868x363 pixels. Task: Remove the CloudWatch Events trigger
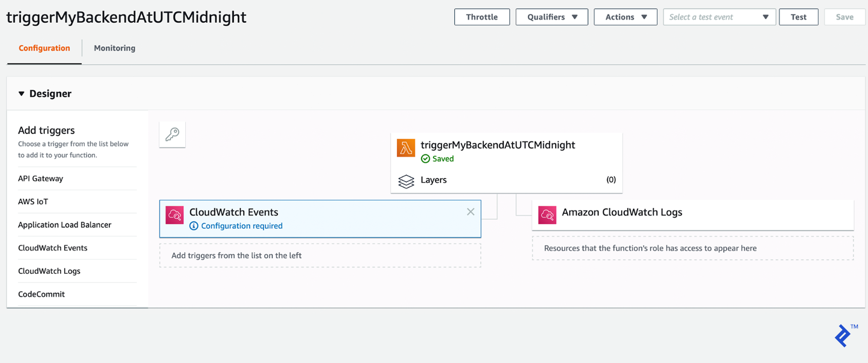coord(470,212)
